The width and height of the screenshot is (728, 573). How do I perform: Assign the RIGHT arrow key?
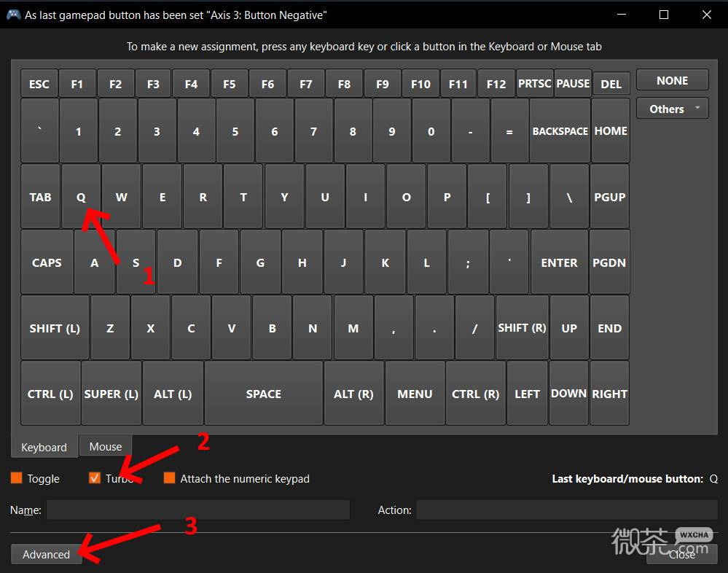point(610,393)
